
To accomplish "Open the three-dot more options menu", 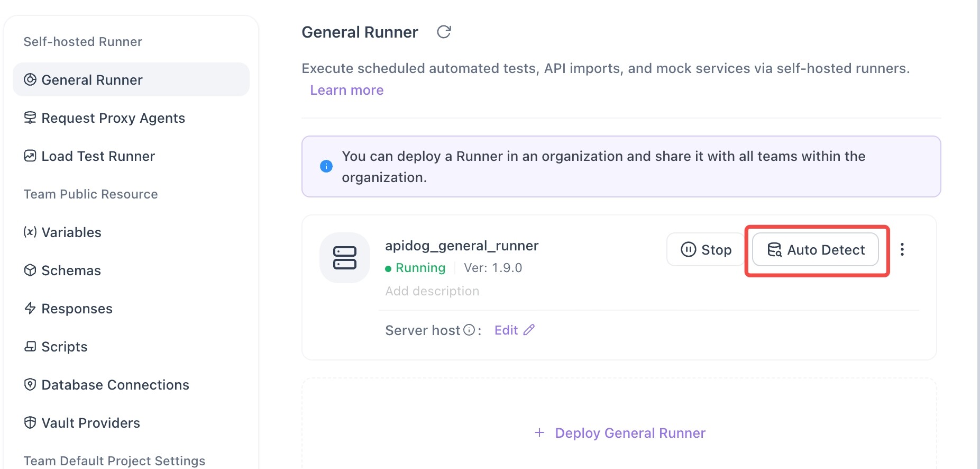I will point(902,249).
